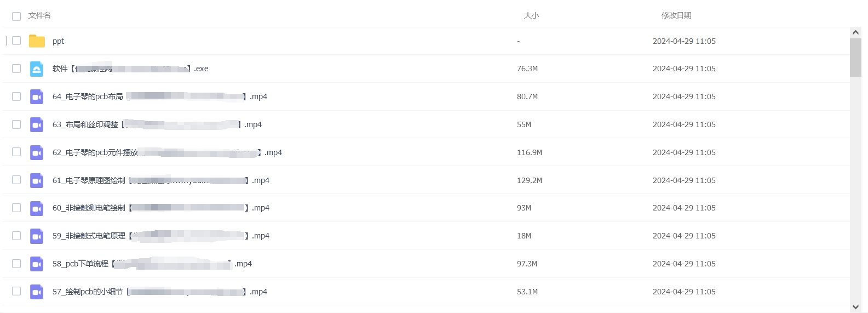
Task: Sort list by 文件名 column header
Action: tap(39, 15)
